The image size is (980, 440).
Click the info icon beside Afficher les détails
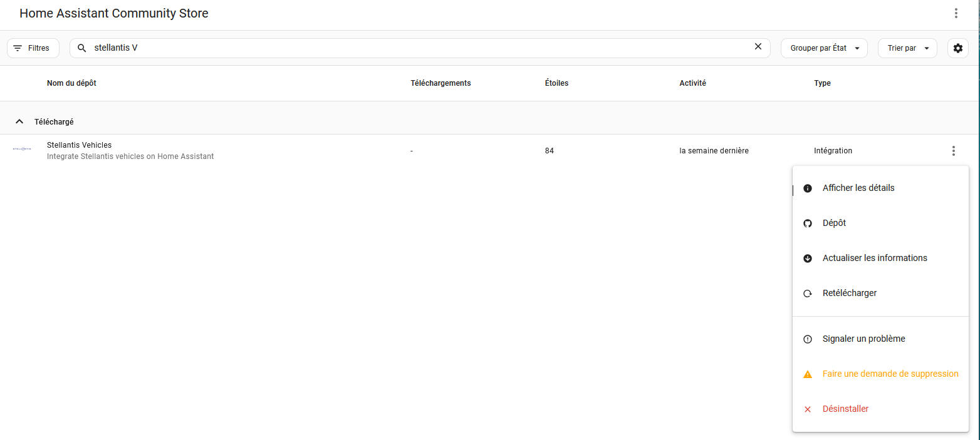(808, 188)
